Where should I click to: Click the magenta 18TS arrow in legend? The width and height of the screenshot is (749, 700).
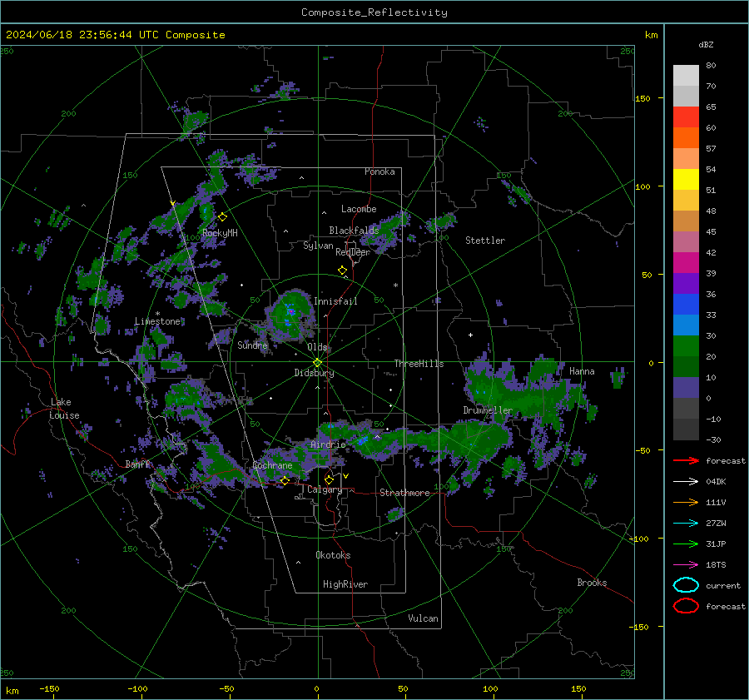686,564
